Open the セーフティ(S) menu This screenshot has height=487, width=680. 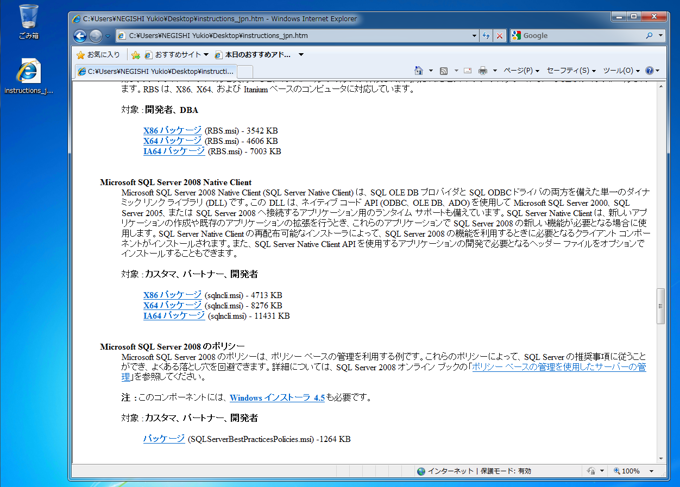[x=571, y=71]
